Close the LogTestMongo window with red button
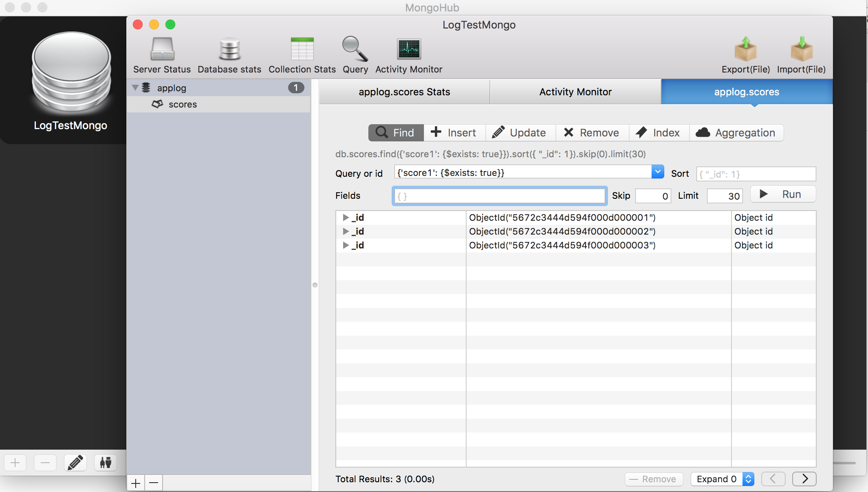Viewport: 868px width, 492px height. coord(138,24)
